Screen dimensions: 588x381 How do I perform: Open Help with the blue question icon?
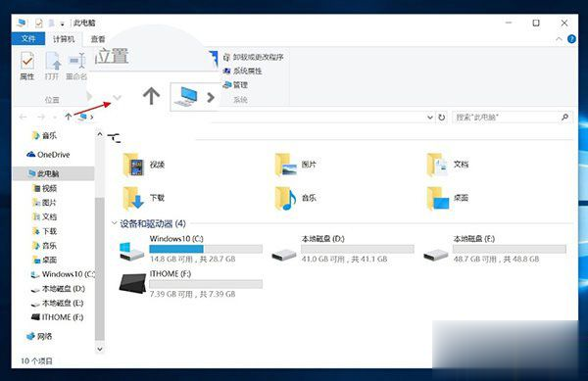click(x=571, y=39)
